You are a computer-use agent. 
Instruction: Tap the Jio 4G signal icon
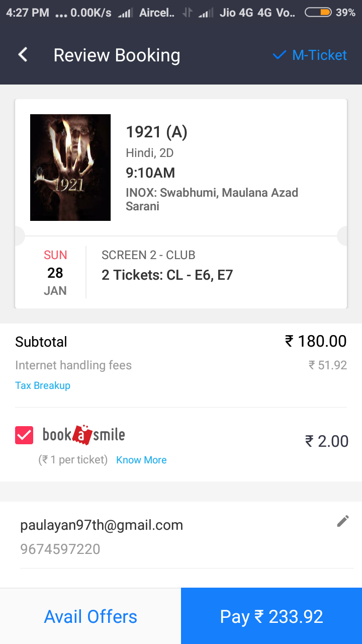(206, 14)
